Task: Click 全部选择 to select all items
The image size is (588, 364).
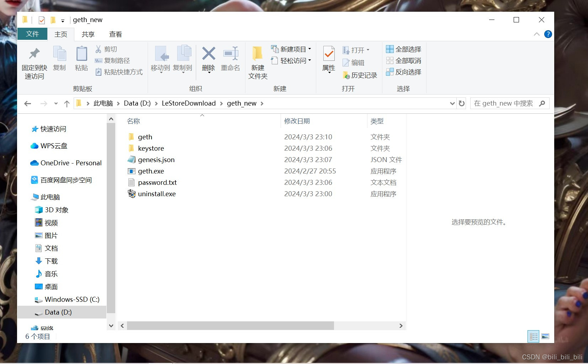Action: click(404, 49)
